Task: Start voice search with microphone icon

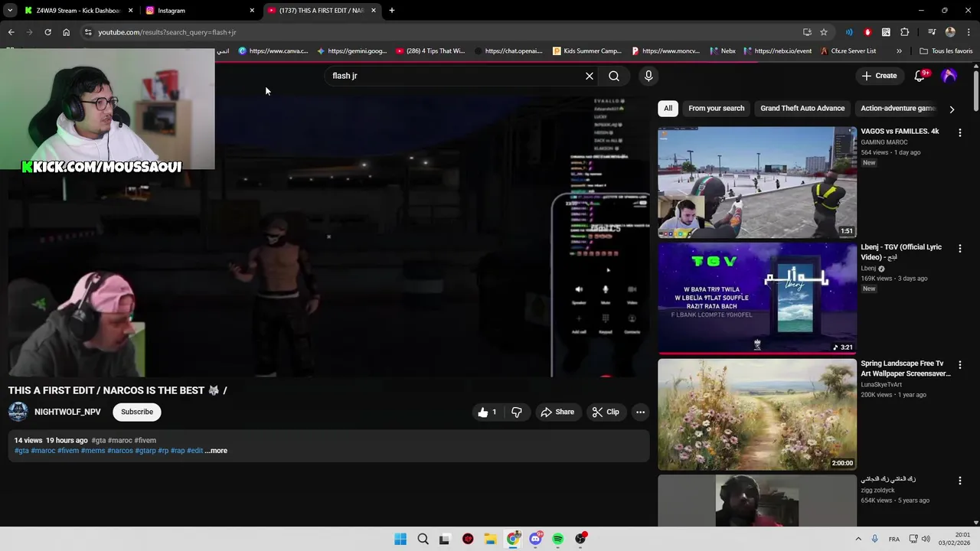Action: click(648, 76)
